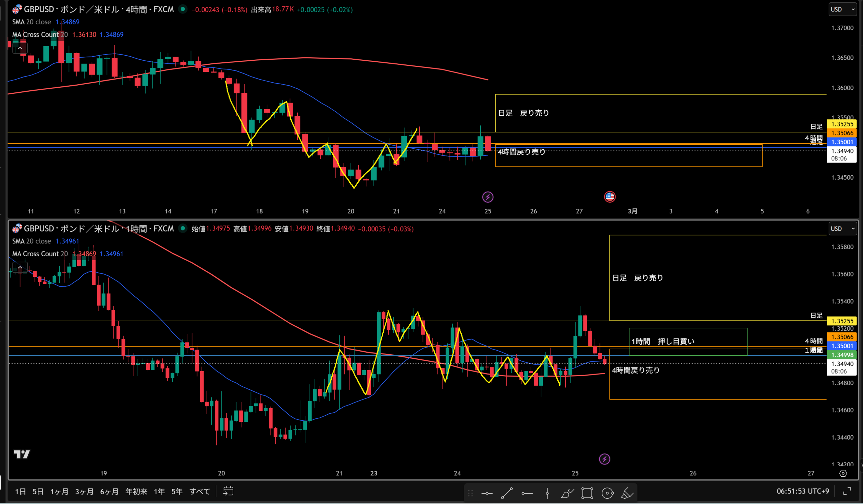Select the rectangle drawing tool
863x504 pixels.
coord(587,494)
